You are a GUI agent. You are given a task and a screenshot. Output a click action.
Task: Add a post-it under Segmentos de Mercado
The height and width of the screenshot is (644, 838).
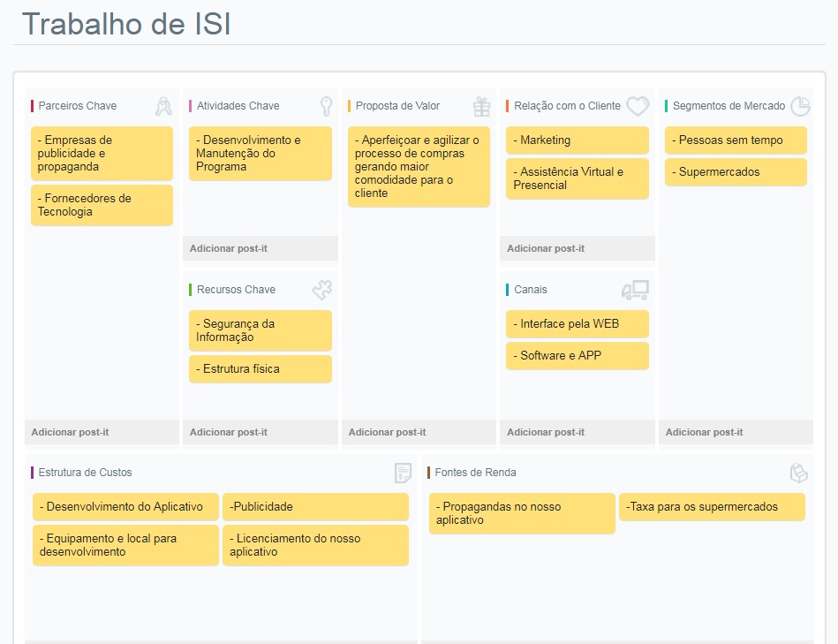[705, 432]
